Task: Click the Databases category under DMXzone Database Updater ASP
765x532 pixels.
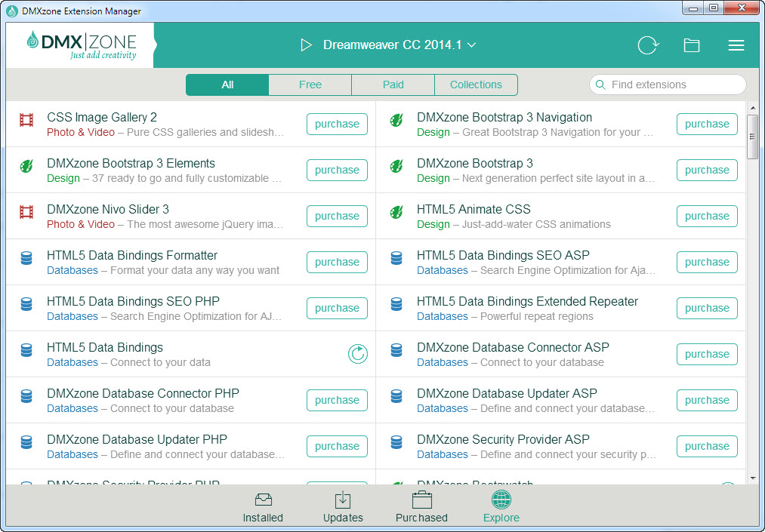Action: 442,409
